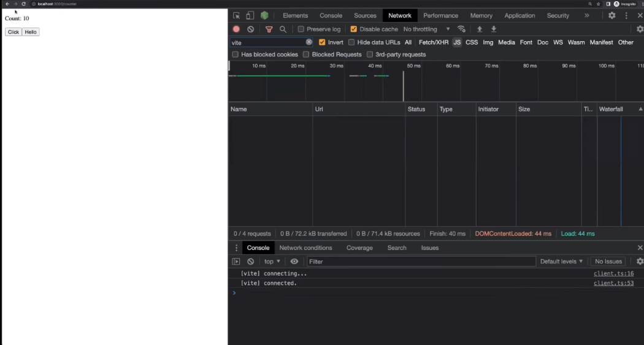Screen dimensions: 644x345
Task: Toggle the network filter funnel icon
Action: click(269, 29)
